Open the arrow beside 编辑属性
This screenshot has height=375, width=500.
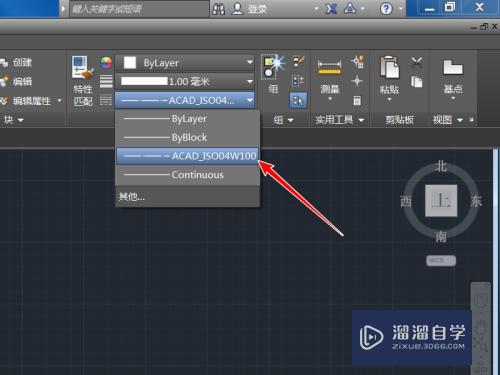coord(60,100)
